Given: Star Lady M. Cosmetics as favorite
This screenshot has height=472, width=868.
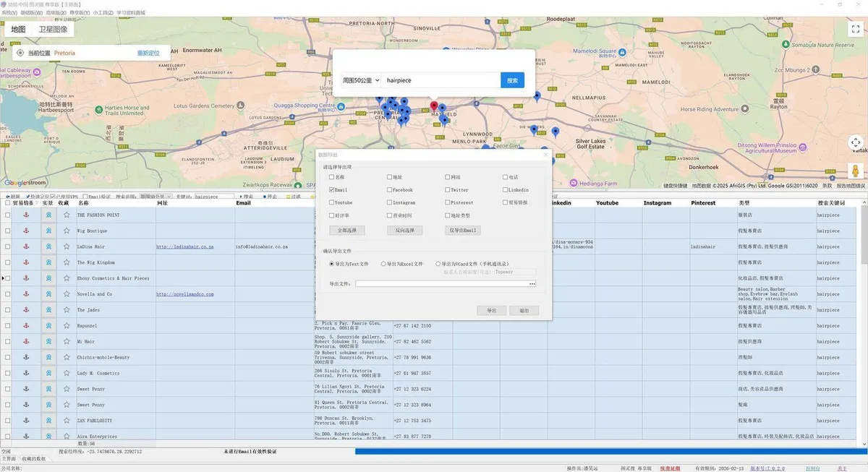Looking at the screenshot, I should click(x=66, y=373).
